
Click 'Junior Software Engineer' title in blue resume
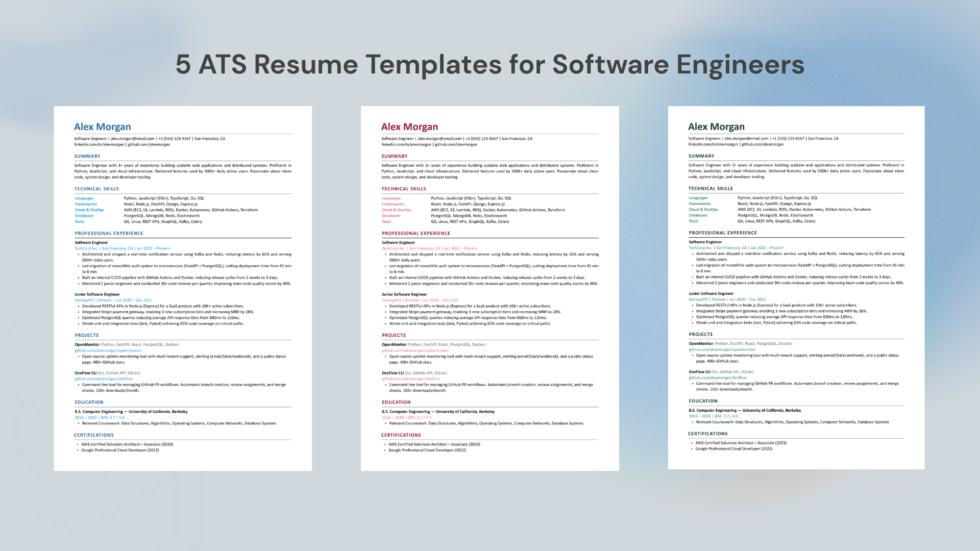[97, 294]
